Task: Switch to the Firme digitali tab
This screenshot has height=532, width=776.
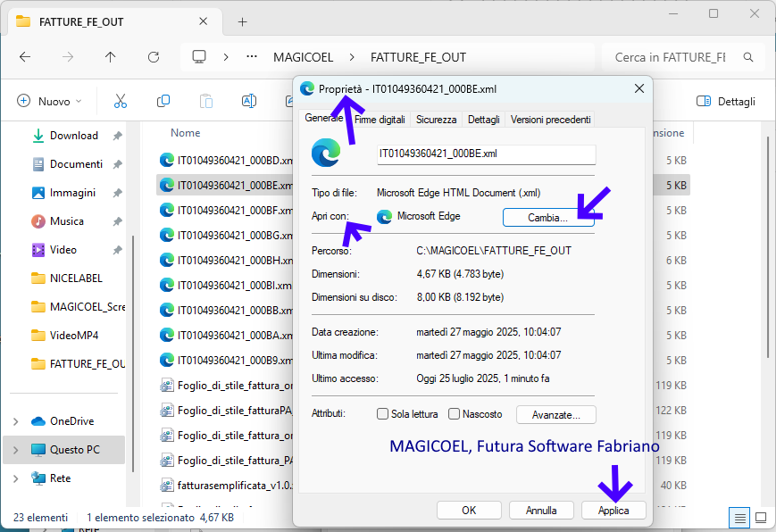Action: click(x=380, y=120)
